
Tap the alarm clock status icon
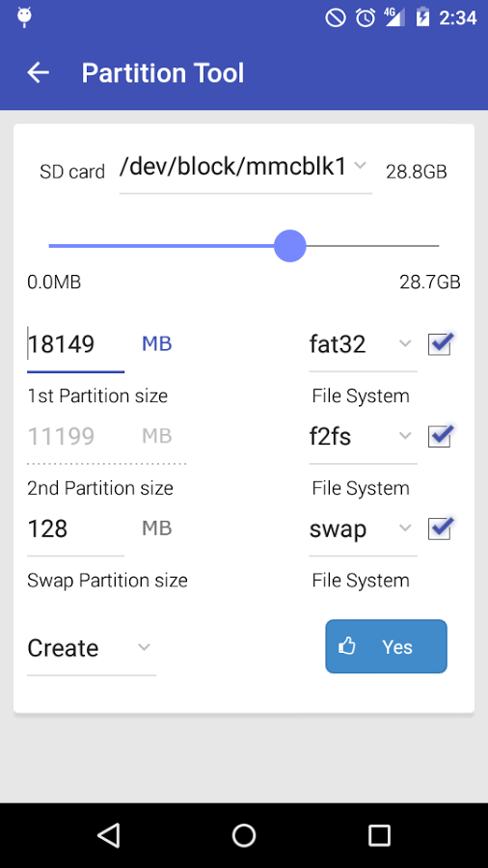(366, 17)
